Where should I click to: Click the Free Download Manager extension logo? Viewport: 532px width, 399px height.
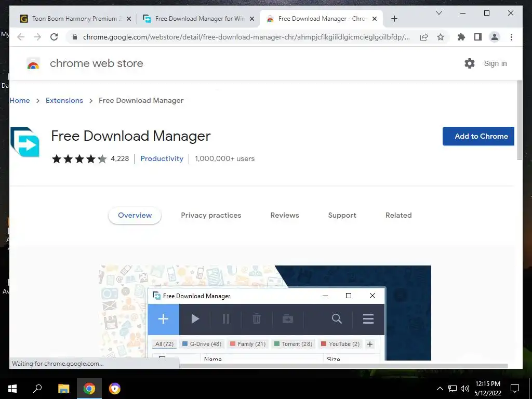(x=25, y=142)
